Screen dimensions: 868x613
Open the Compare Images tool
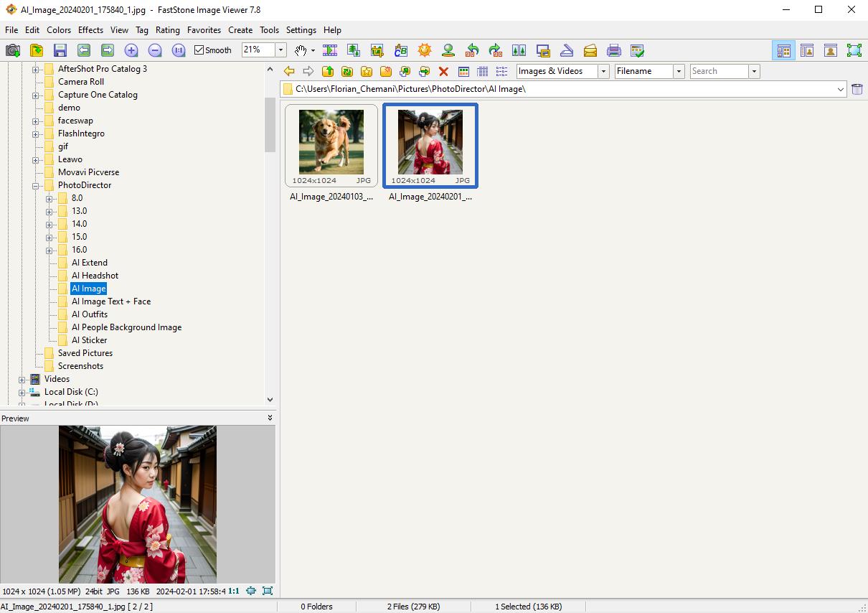click(x=519, y=50)
